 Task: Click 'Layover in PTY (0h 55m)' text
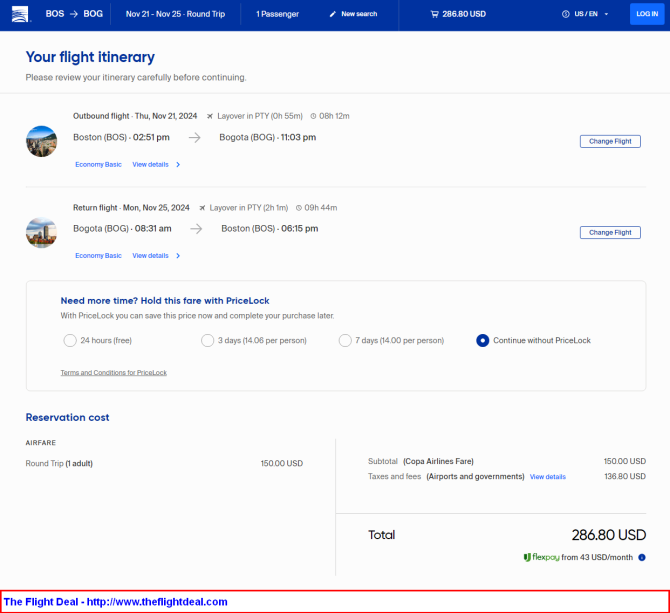pos(260,116)
